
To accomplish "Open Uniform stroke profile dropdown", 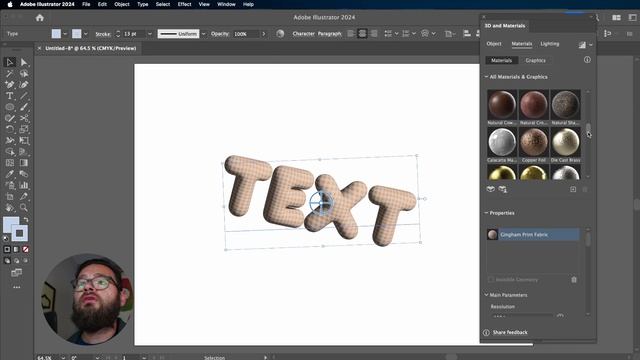I will click(x=203, y=34).
